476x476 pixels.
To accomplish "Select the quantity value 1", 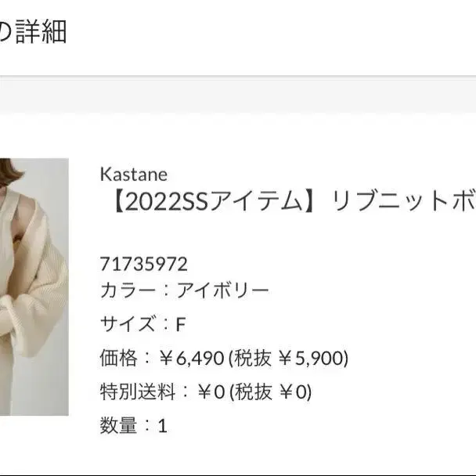I will click(163, 426).
